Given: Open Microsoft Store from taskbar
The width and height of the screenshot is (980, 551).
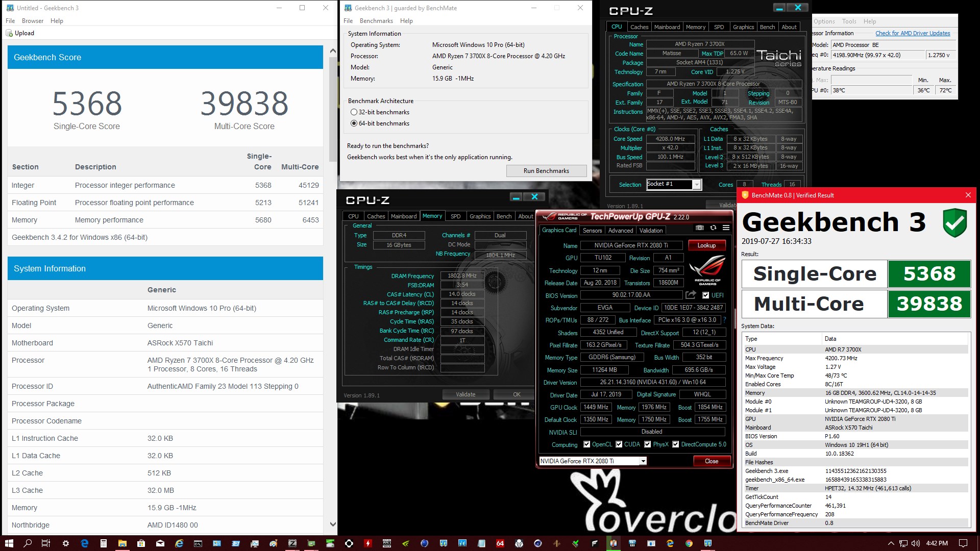Looking at the screenshot, I should point(141,543).
